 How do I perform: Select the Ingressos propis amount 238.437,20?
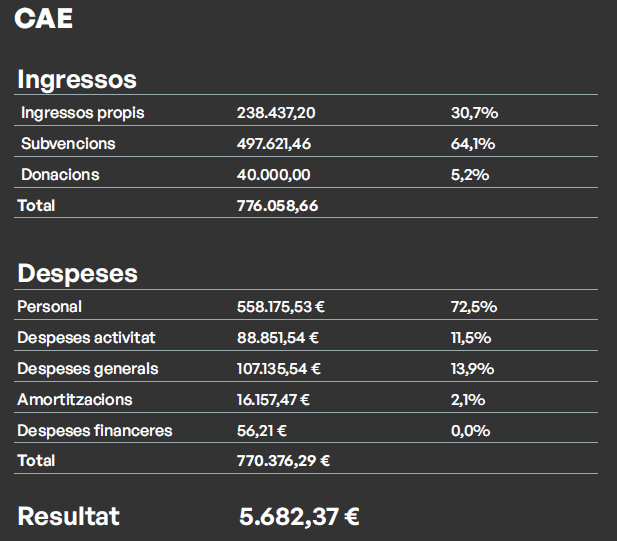coord(276,113)
